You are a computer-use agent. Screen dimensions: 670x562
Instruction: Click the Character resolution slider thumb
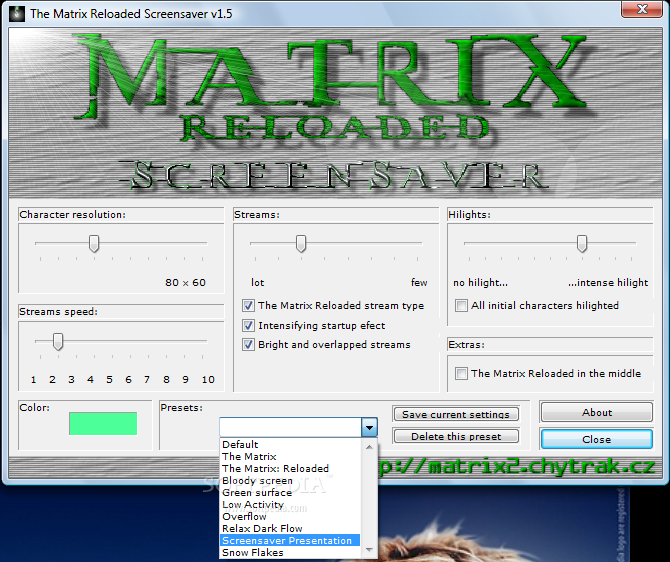94,243
